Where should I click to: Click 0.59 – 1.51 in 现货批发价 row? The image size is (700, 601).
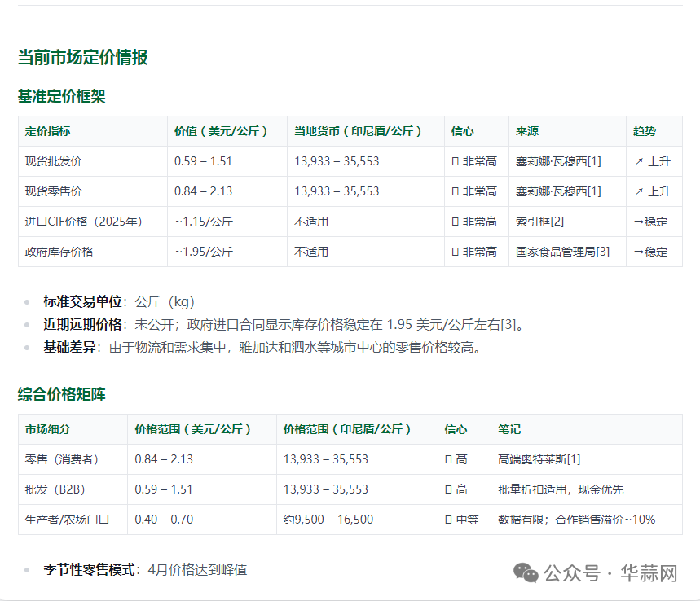pos(203,161)
